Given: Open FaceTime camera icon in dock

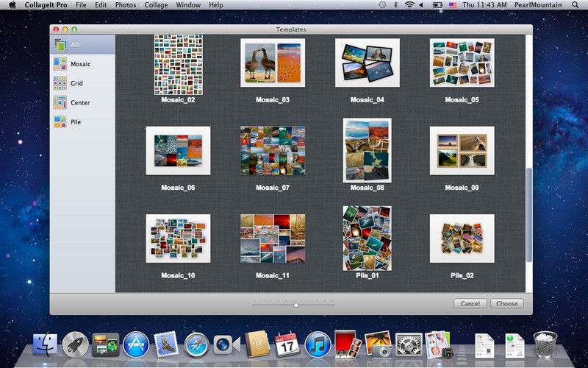Looking at the screenshot, I should pyautogui.click(x=226, y=344).
